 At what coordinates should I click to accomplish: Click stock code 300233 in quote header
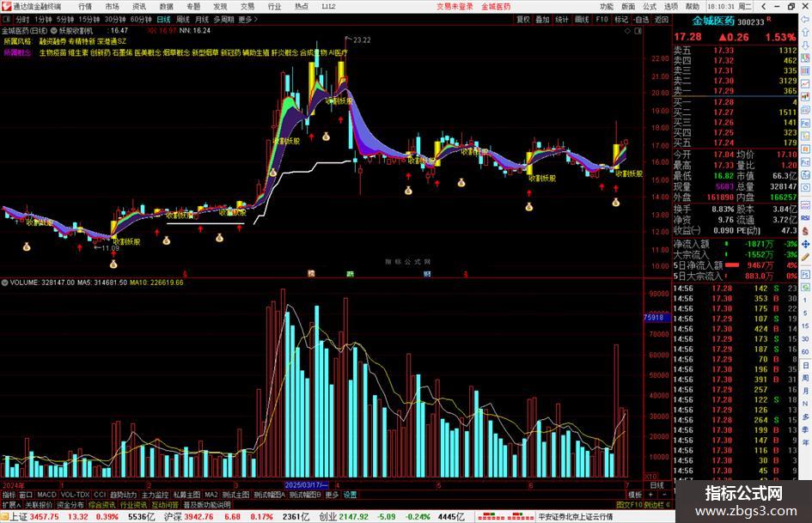(x=751, y=21)
